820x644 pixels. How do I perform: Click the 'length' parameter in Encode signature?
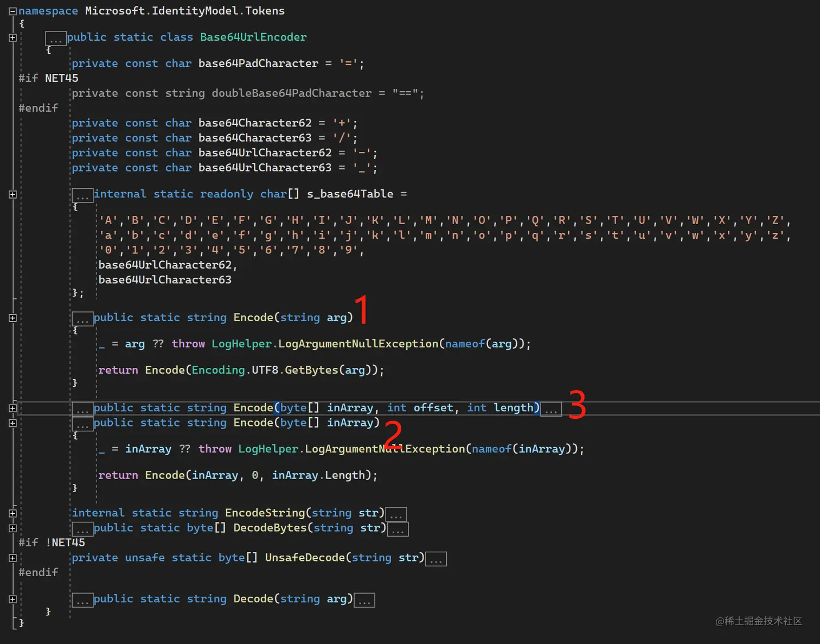[514, 407]
